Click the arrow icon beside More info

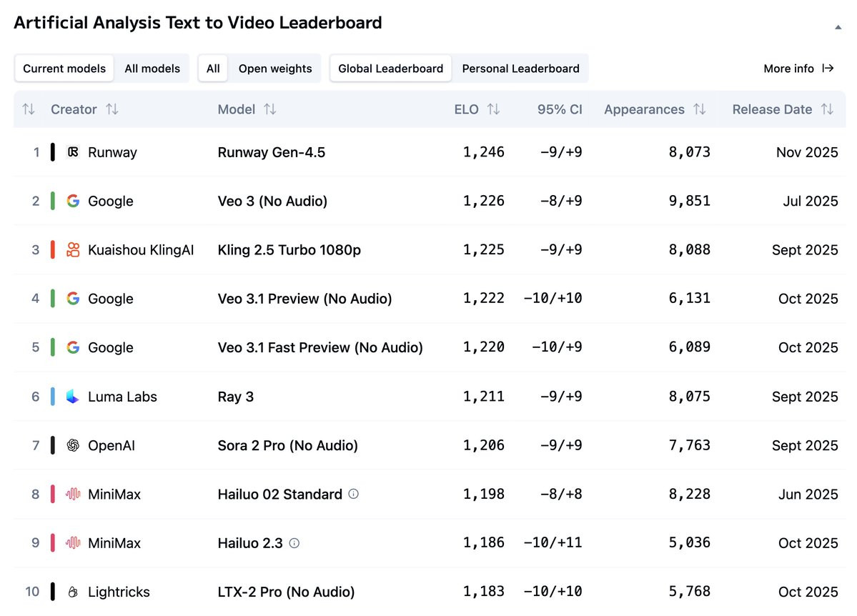[x=828, y=69]
